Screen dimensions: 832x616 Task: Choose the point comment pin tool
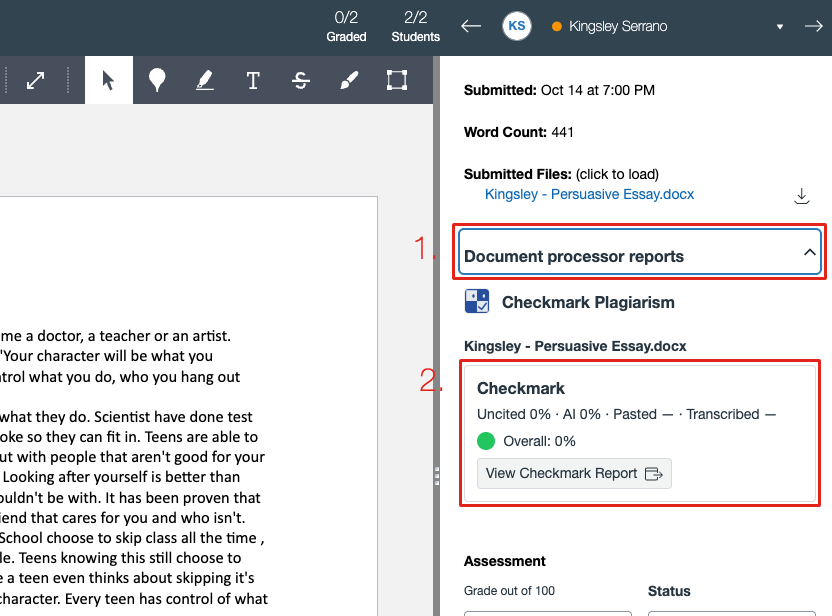coord(157,80)
